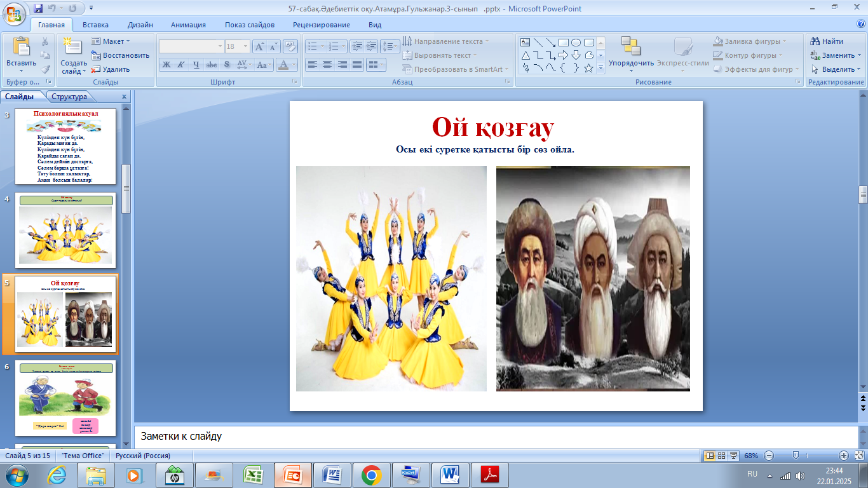Open Google Chrome from the taskbar
868x488 pixels.
tap(371, 475)
